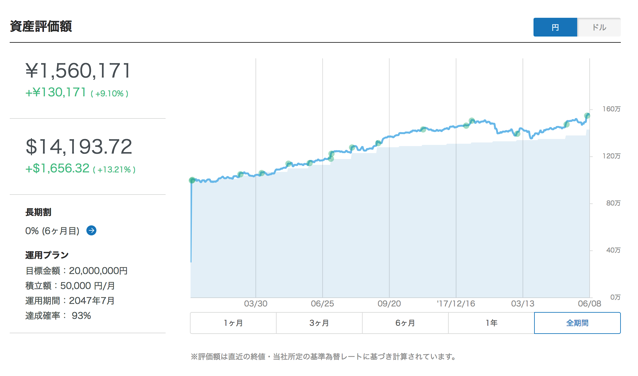Viewport: 638px width, 376px height.
Task: Click the 目標金額 20,000,000円 plan line
Action: (x=76, y=271)
